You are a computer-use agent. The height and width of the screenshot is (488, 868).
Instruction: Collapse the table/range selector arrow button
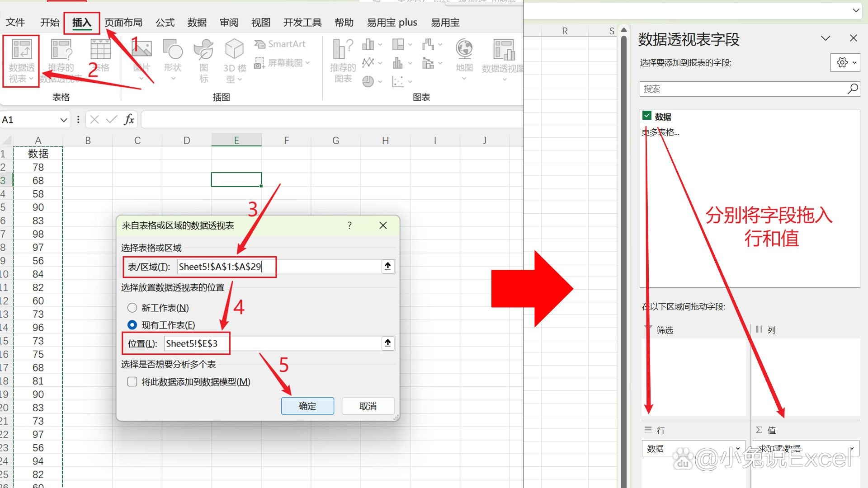[x=387, y=266]
